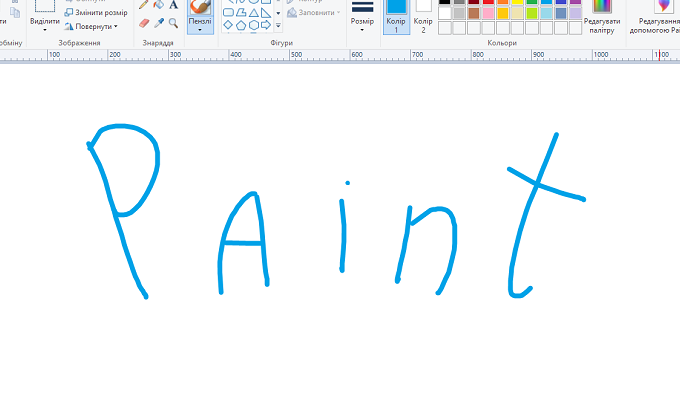Choose the polygon shape
Viewport: 680px width, 400px height.
241,13
